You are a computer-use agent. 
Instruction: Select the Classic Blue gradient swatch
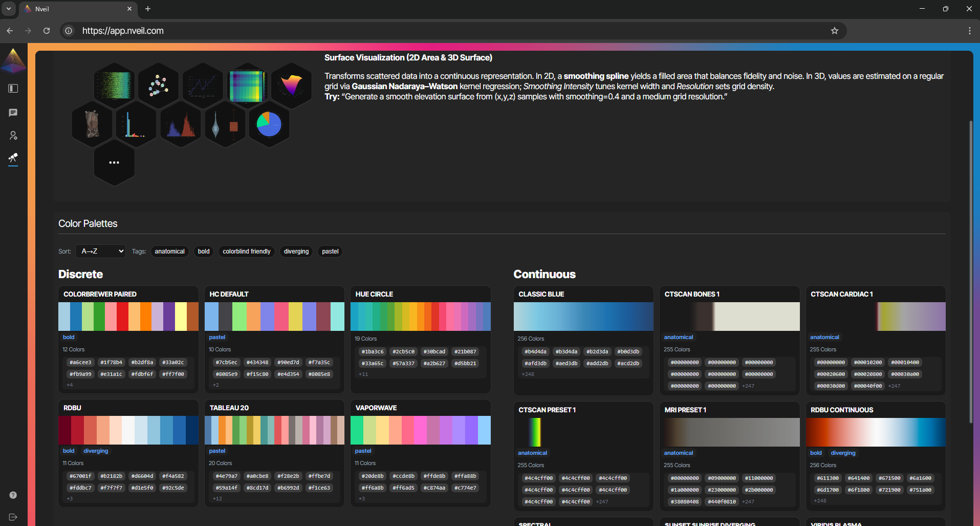583,317
